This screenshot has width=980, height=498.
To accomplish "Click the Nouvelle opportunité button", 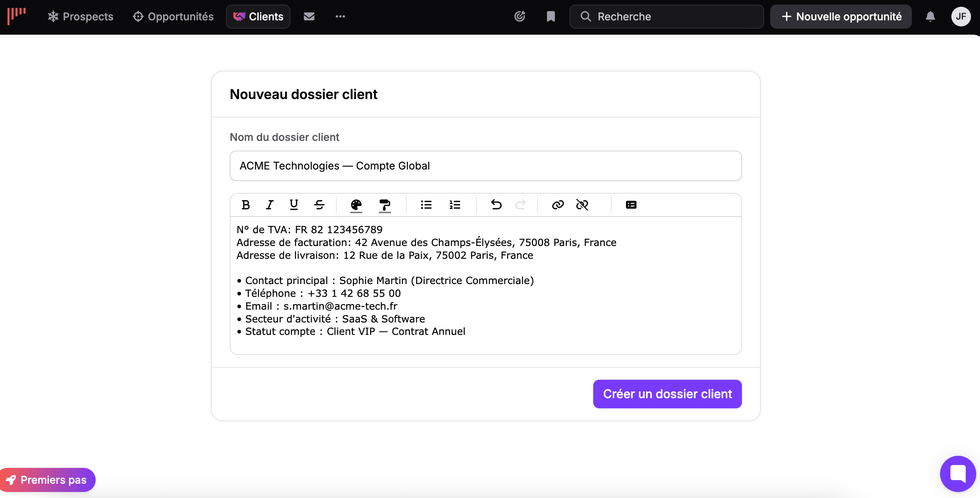I will 841,16.
